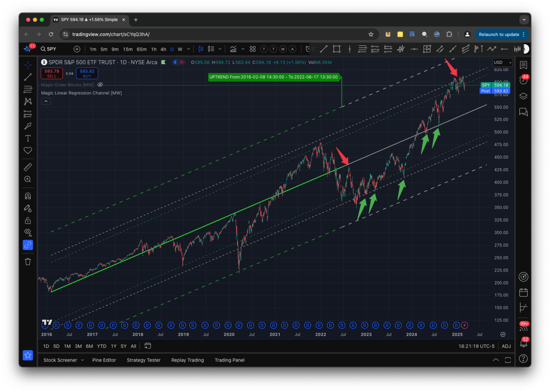
Task: Open the Strategy Tester tab
Action: point(143,360)
